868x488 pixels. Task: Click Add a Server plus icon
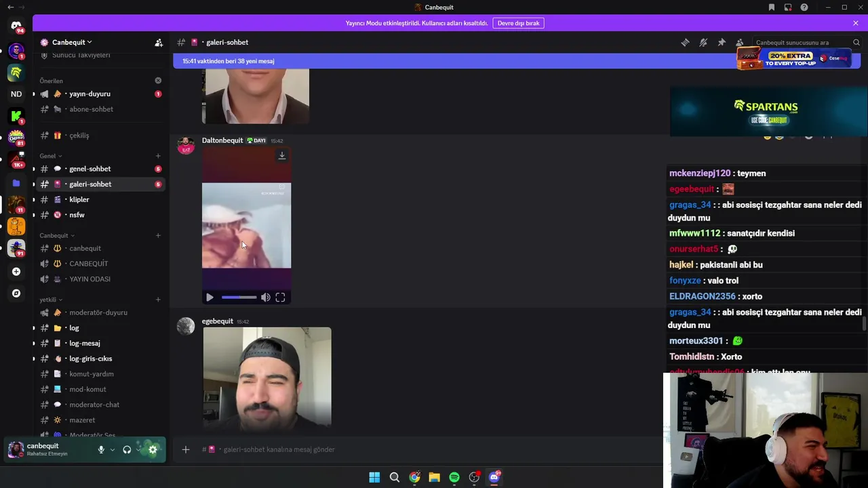16,272
